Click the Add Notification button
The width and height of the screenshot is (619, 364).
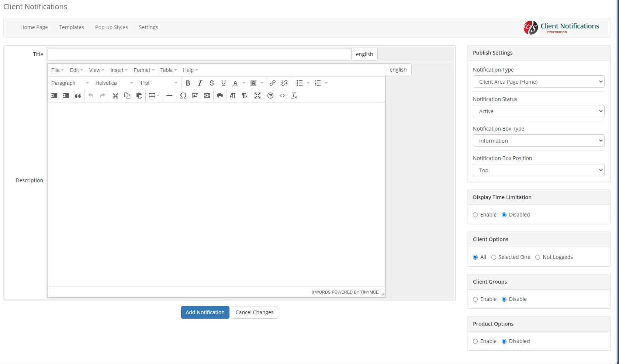[x=205, y=312]
